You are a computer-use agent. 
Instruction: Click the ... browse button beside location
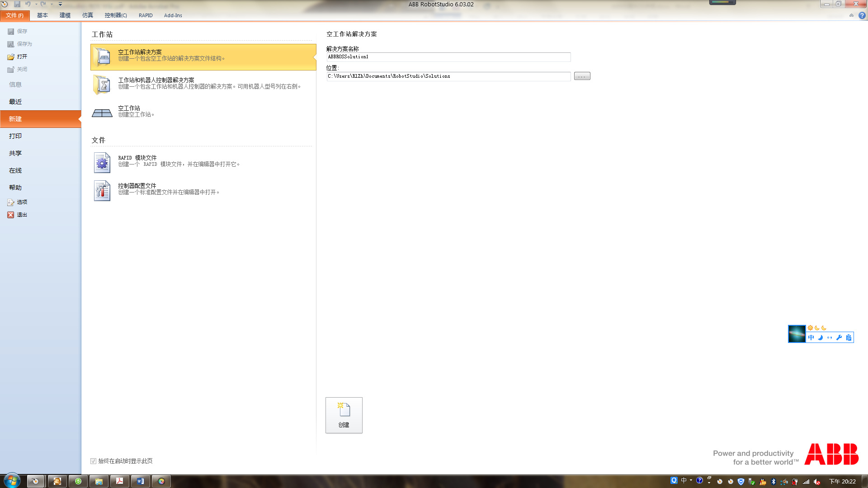(x=582, y=76)
